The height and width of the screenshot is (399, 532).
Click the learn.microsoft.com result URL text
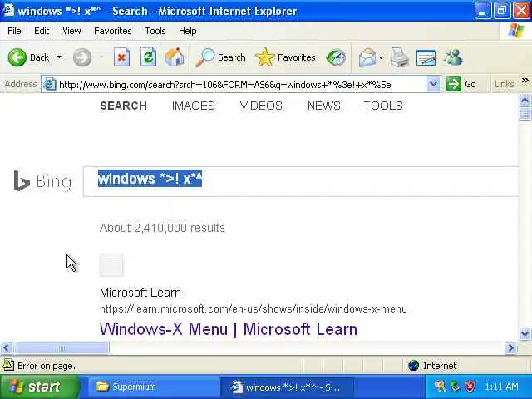[x=253, y=308]
